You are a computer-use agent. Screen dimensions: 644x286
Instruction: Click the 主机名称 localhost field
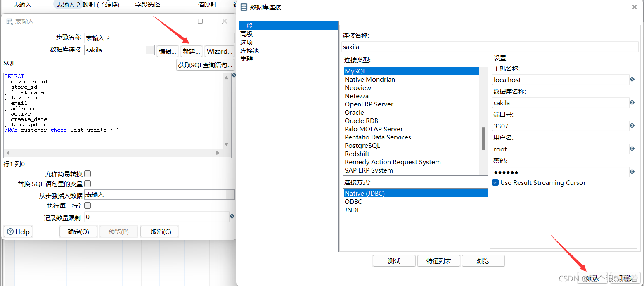[x=561, y=80]
